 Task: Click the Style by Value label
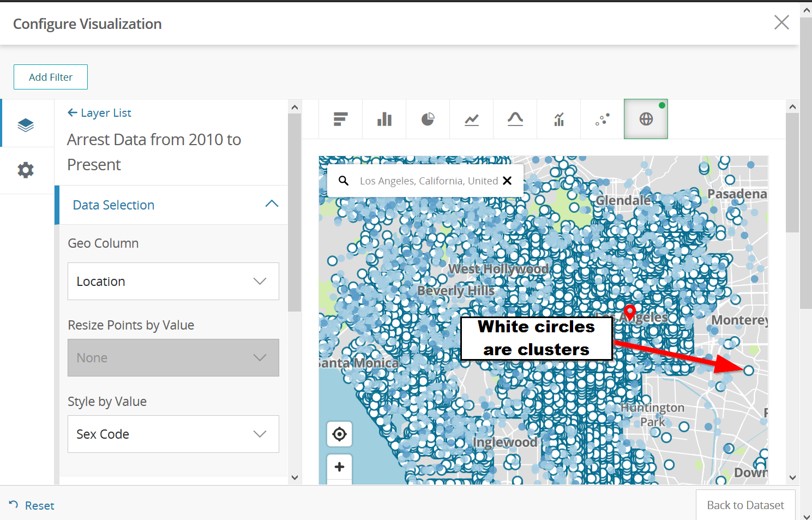107,402
